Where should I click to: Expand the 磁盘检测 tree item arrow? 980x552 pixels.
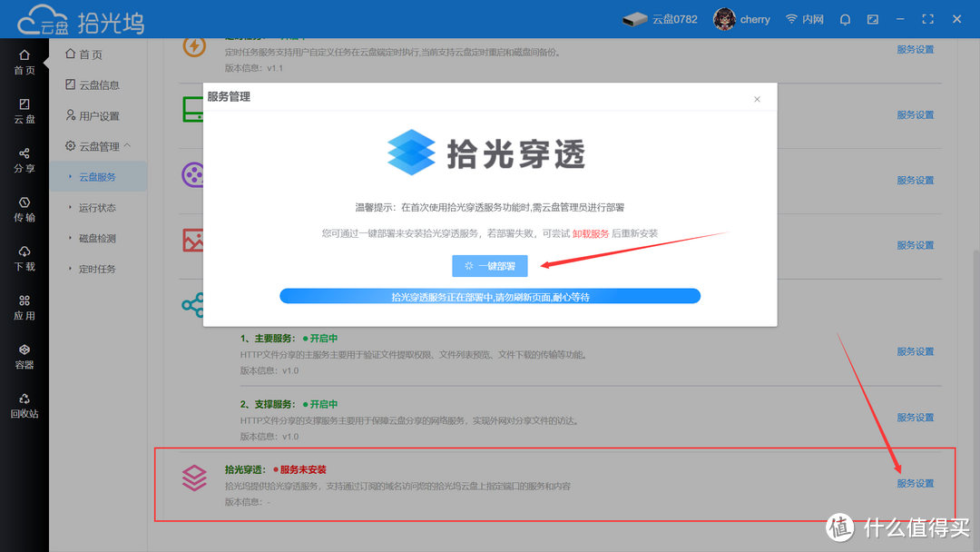tap(72, 238)
